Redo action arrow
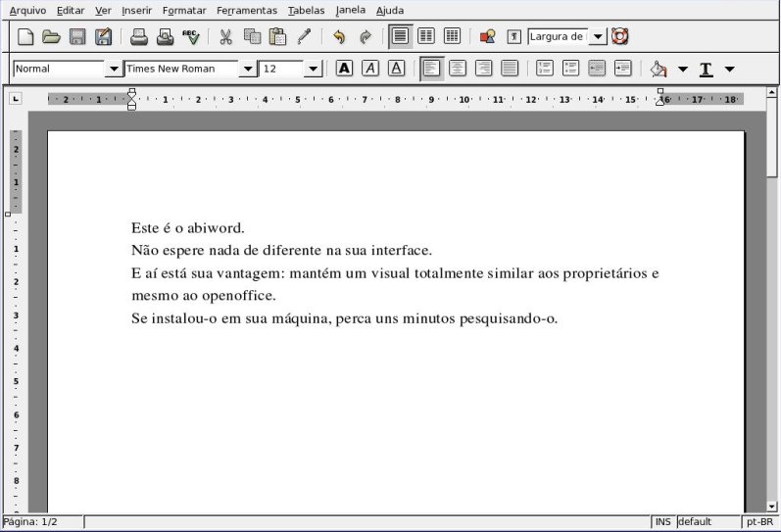The width and height of the screenshot is (781, 532). (x=366, y=36)
